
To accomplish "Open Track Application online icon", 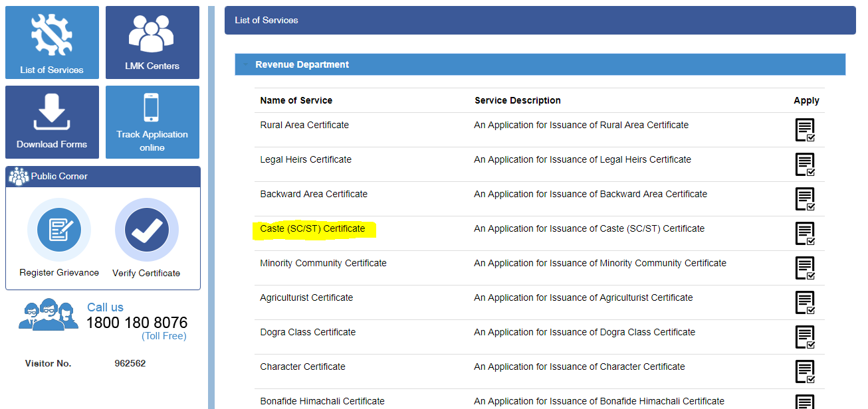I will click(x=152, y=108).
